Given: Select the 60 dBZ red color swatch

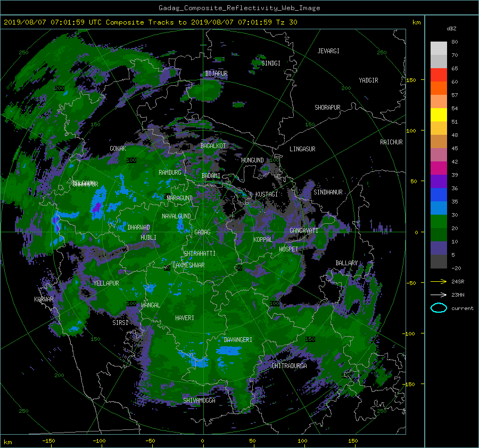Looking at the screenshot, I should 439,75.
